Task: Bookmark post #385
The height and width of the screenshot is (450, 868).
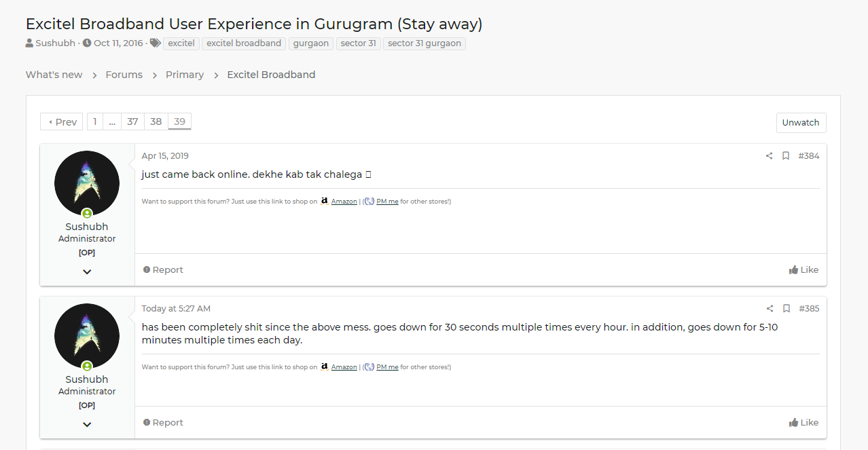Action: coord(786,309)
